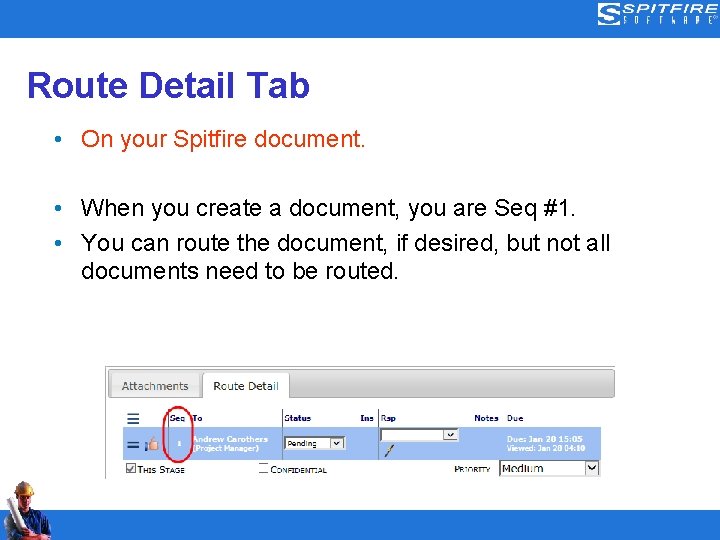Click the pencil icon under the Rsp dropdown

click(389, 450)
